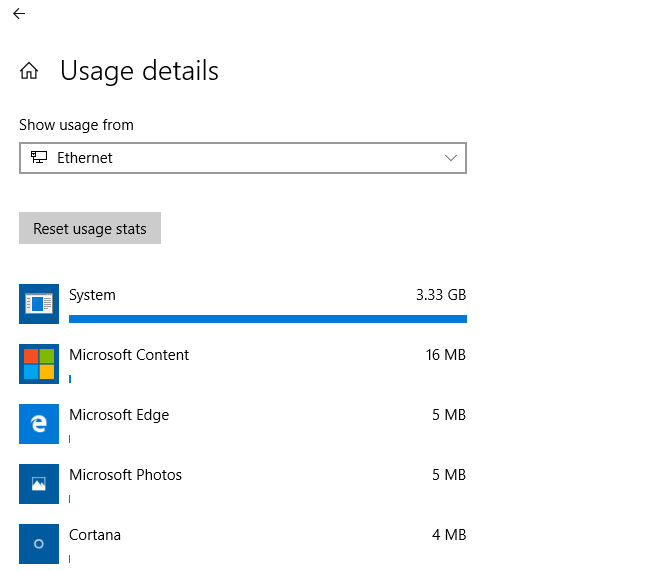This screenshot has height=571, width=650.
Task: Click the Microsoft Edge app icon
Action: pyautogui.click(x=39, y=424)
